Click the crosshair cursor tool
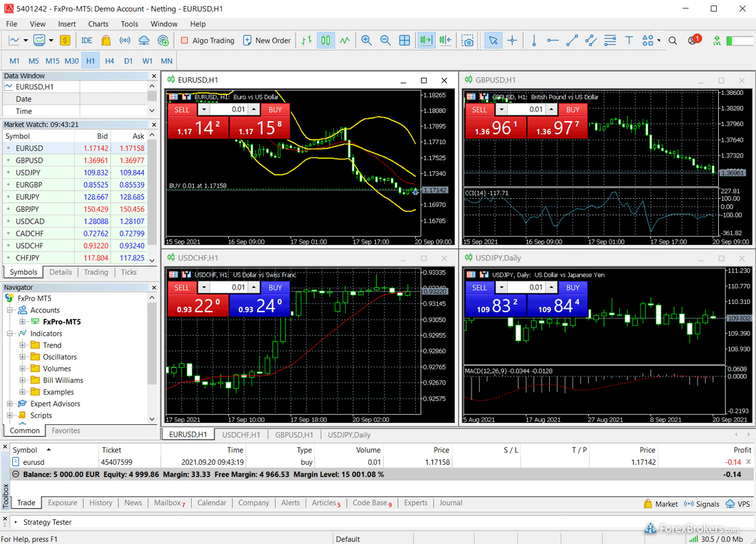 512,41
